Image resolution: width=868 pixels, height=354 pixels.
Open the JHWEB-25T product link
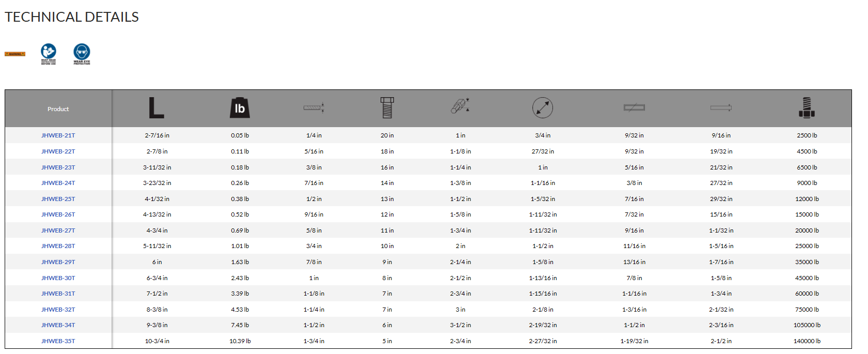(58, 199)
